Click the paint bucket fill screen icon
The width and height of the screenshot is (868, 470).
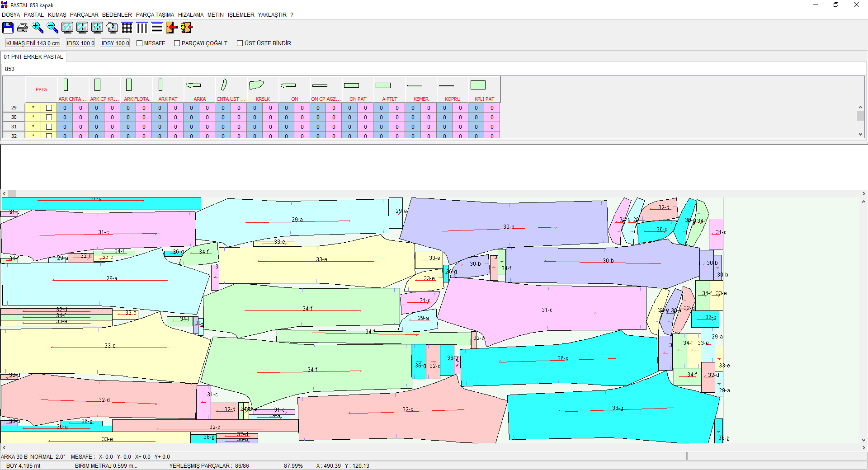(x=112, y=28)
